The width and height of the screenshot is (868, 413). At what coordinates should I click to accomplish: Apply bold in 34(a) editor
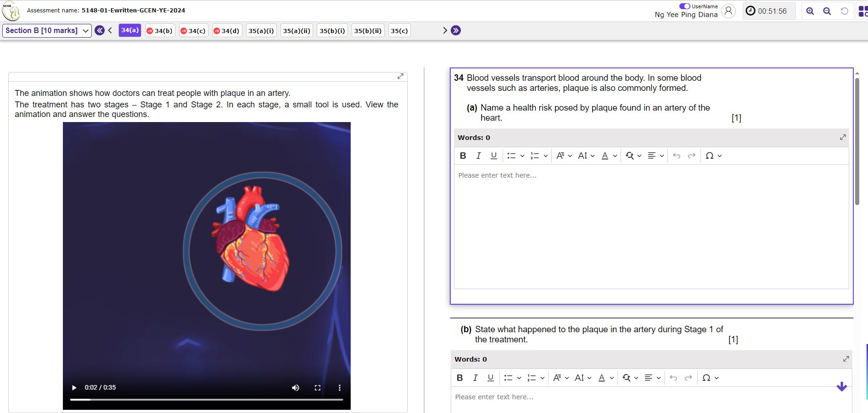tap(463, 156)
